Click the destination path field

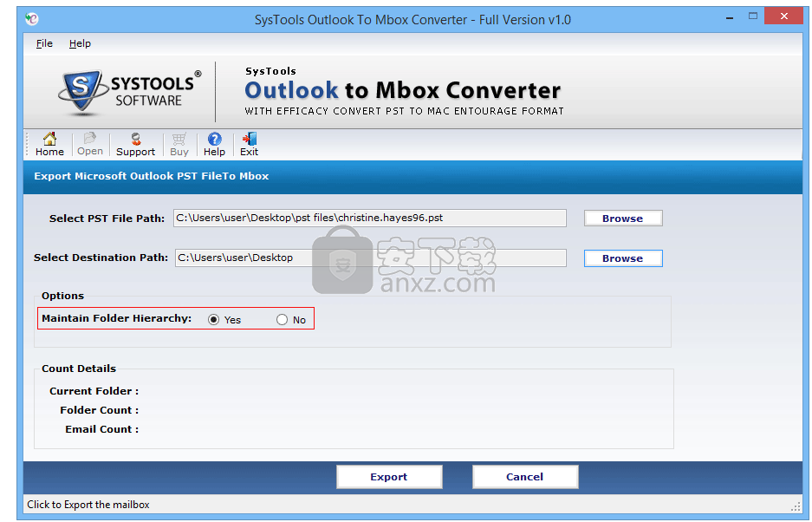371,258
